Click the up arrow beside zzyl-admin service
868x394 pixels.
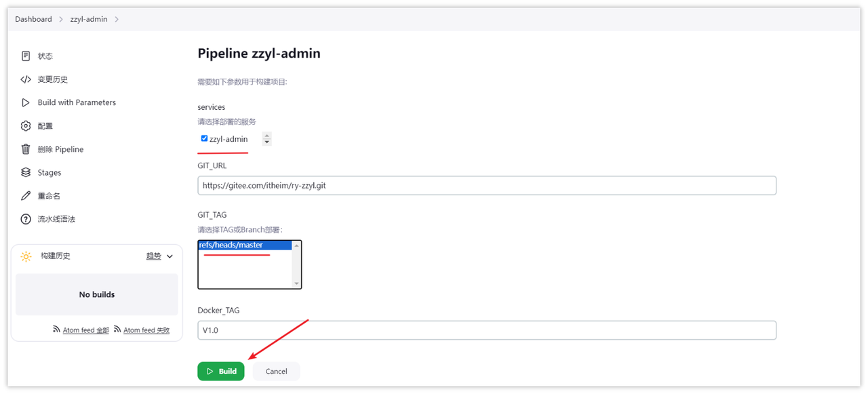(267, 136)
